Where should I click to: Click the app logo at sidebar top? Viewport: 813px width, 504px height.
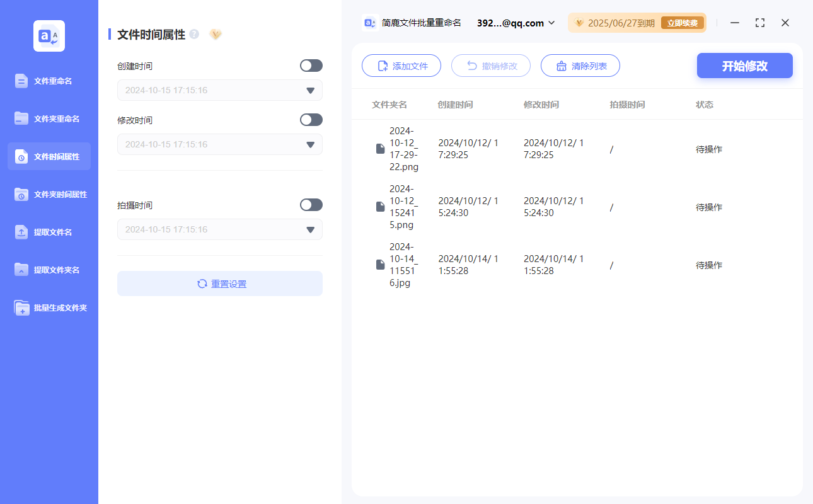pos(49,36)
